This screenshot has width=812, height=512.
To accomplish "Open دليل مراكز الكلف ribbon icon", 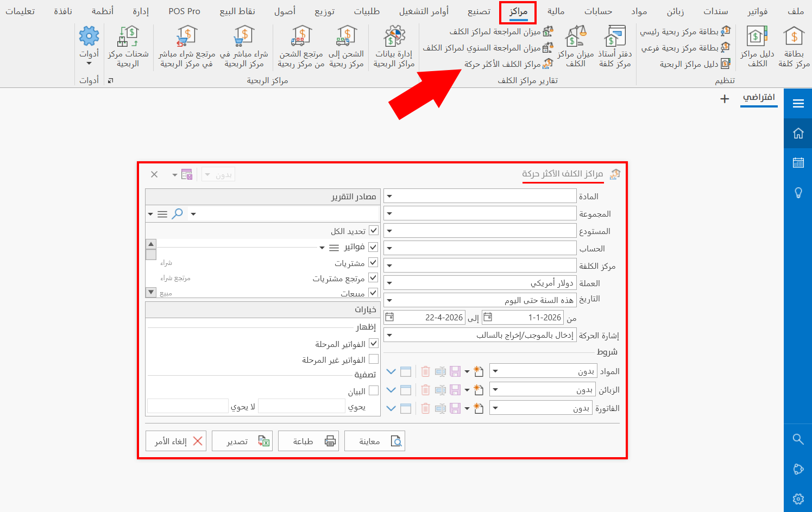I will point(757,48).
